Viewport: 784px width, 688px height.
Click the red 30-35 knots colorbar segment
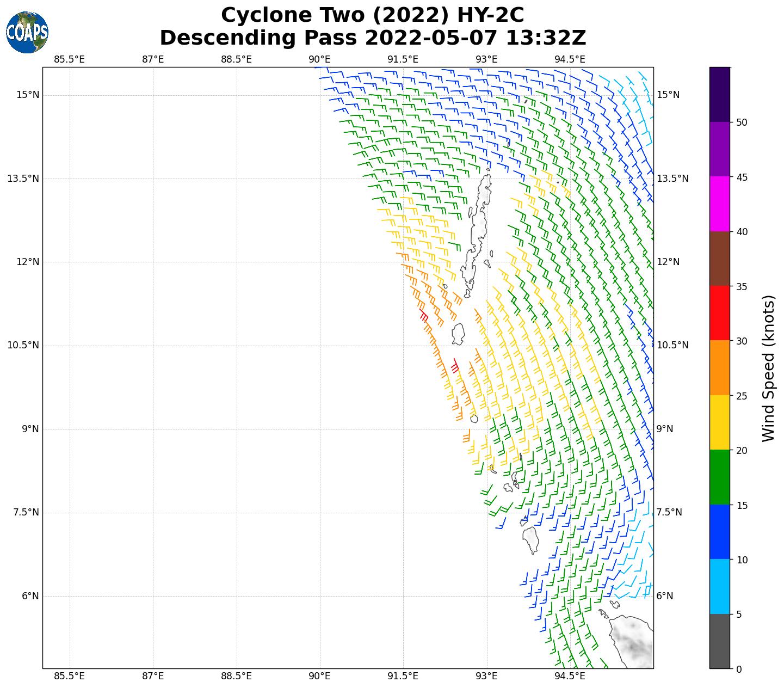(719, 313)
